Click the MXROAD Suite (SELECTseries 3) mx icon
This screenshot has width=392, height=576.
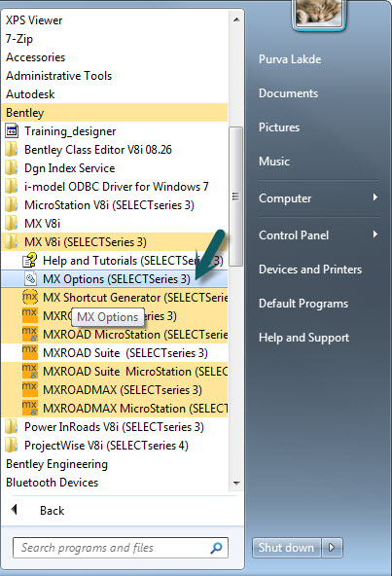pyautogui.click(x=30, y=352)
